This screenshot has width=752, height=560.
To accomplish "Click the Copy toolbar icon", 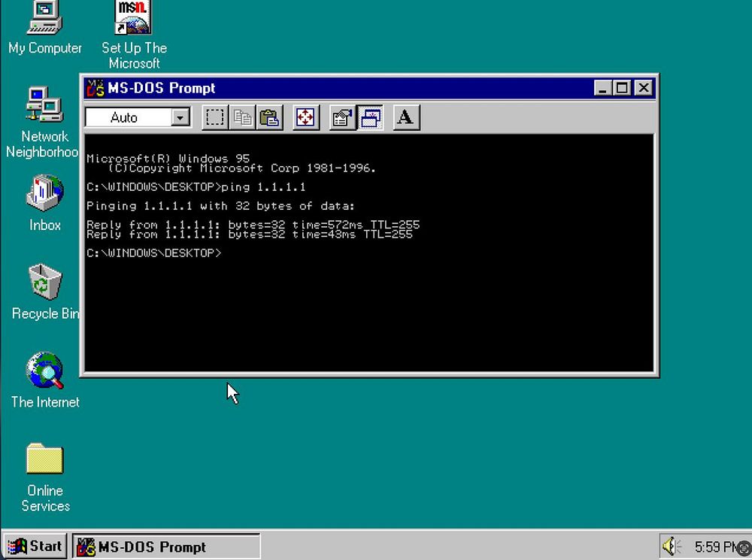I will tap(242, 117).
